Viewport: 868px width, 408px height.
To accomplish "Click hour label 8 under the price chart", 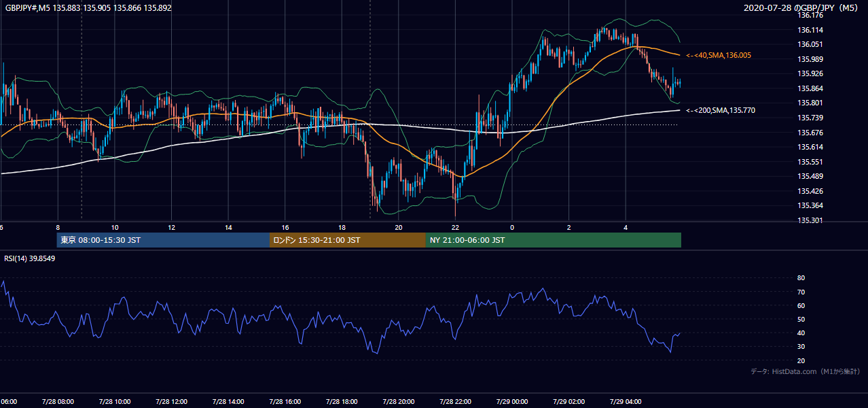I will [x=58, y=228].
